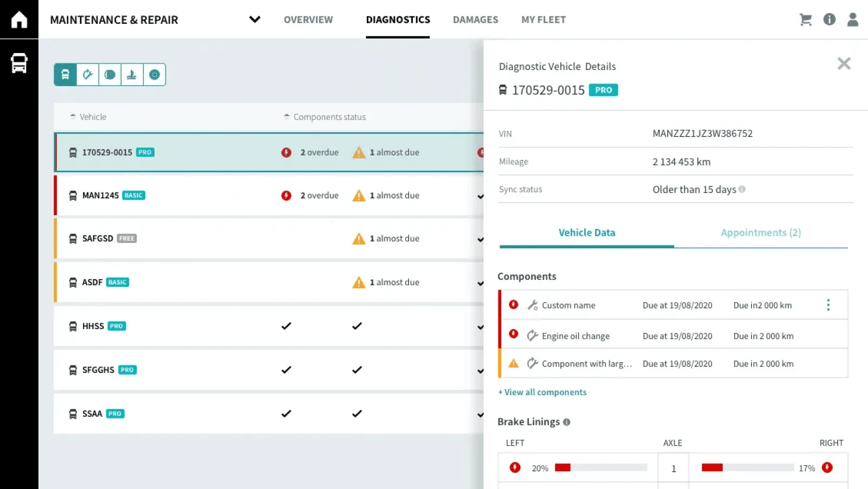Image resolution: width=868 pixels, height=489 pixels.
Task: Click warning icon on Component with larg…
Action: [513, 363]
